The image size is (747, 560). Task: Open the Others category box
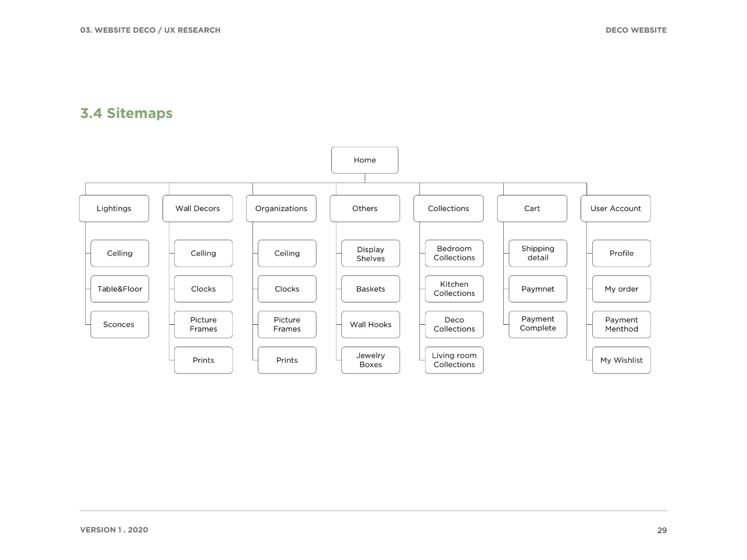365,208
